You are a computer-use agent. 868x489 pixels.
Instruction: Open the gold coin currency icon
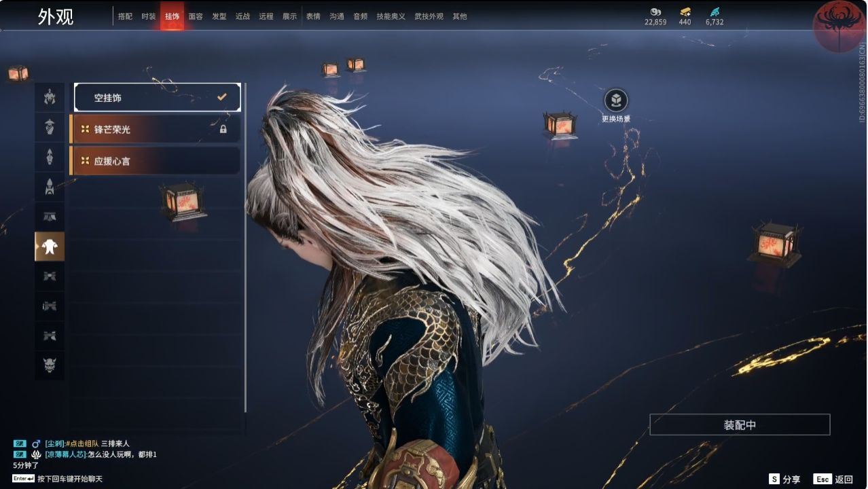tap(683, 12)
